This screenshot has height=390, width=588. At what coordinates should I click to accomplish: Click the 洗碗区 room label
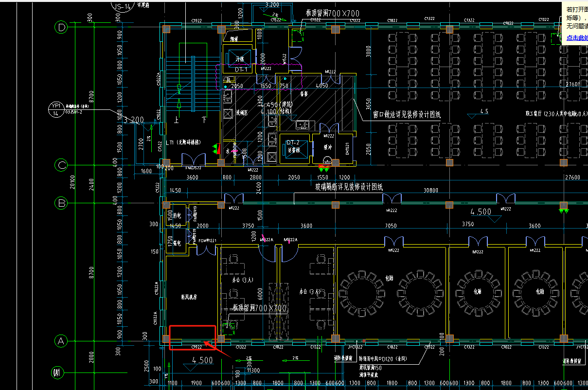[x=242, y=113]
